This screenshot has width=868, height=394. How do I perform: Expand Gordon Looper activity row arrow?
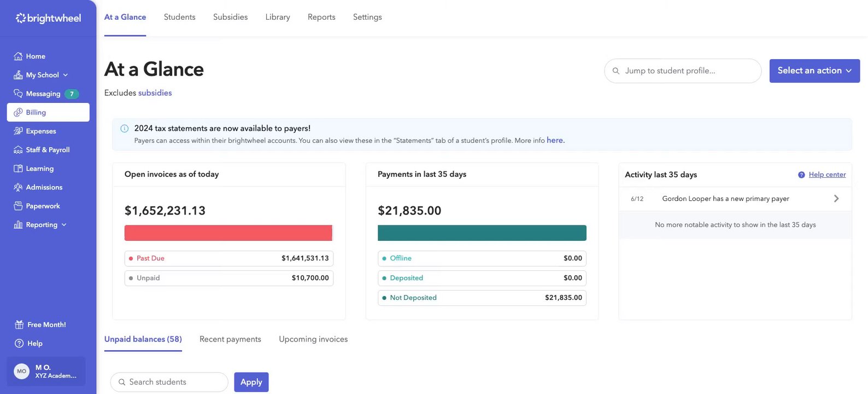click(836, 199)
